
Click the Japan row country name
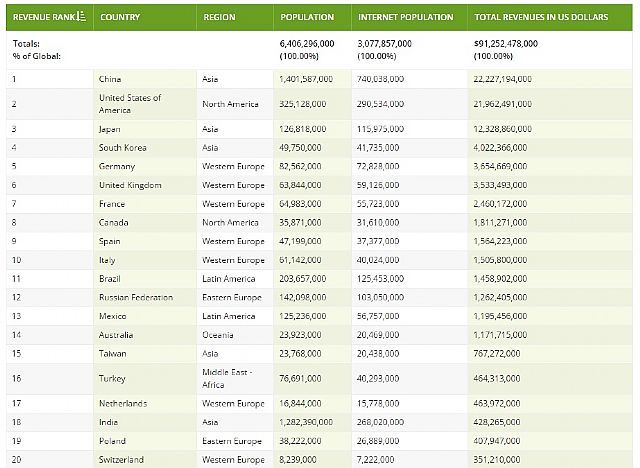point(110,129)
